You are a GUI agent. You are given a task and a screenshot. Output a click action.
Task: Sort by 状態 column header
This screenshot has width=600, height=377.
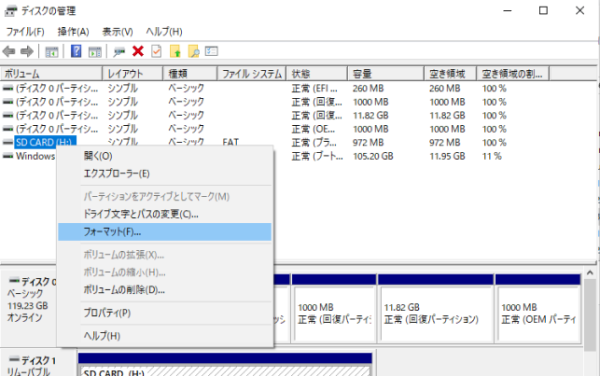(x=317, y=73)
